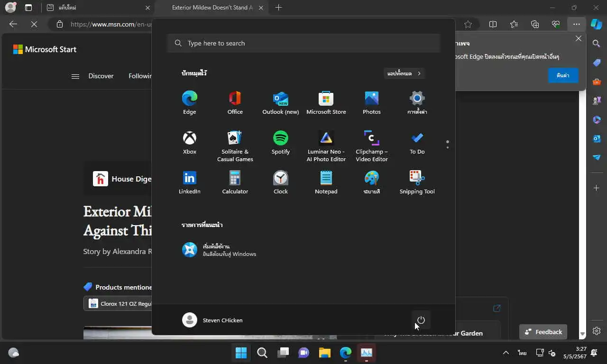Switch to Edge on the taskbar

tap(345, 353)
